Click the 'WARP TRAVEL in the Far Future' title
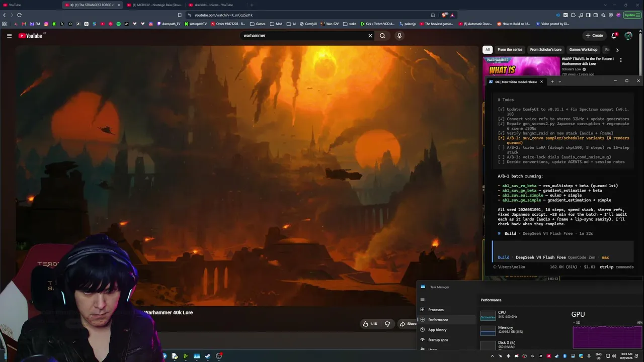This screenshot has width=644, height=362. [x=588, y=61]
